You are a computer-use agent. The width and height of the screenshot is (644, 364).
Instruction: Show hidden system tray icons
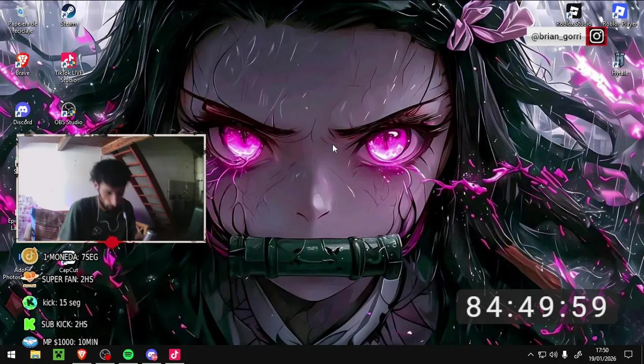pyautogui.click(x=530, y=355)
